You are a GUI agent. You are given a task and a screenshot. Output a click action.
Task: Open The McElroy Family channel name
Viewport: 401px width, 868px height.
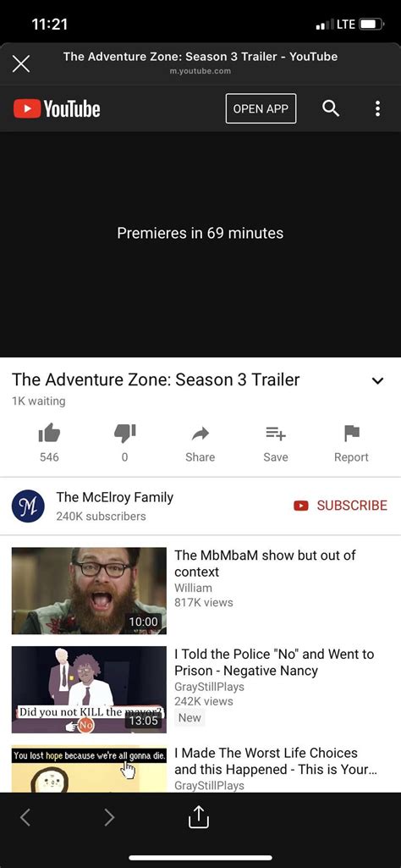114,497
